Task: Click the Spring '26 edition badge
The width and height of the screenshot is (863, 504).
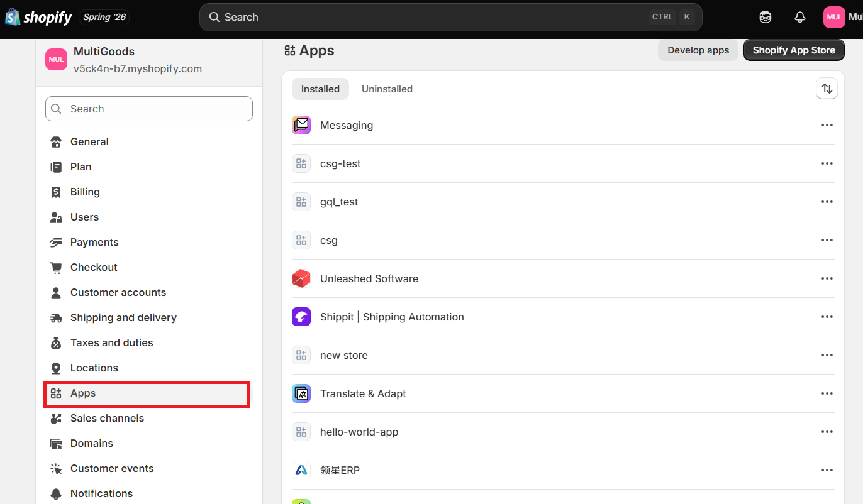Action: pos(104,17)
